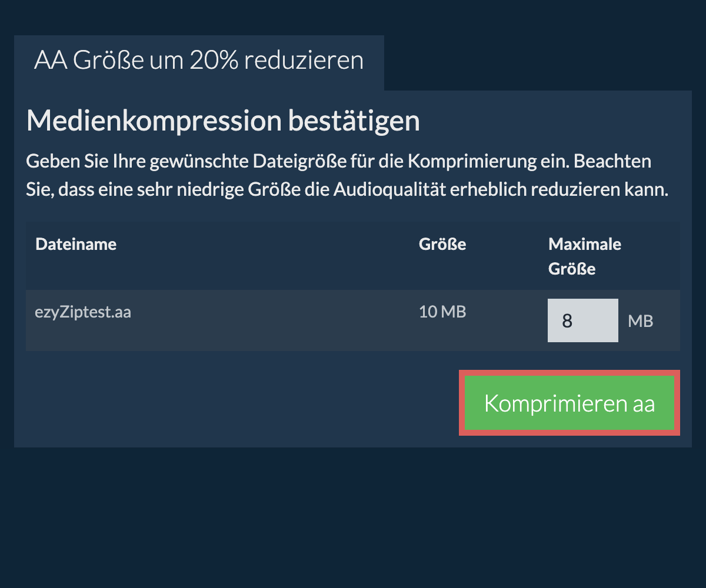
Task: Switch to the "AA Größe um 20% reduzieren" tab
Action: coord(199,61)
